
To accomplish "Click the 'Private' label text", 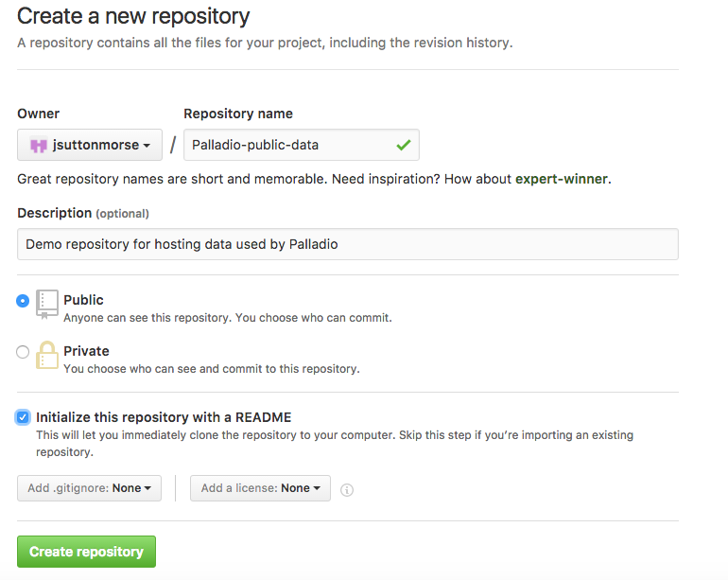I will [x=86, y=351].
